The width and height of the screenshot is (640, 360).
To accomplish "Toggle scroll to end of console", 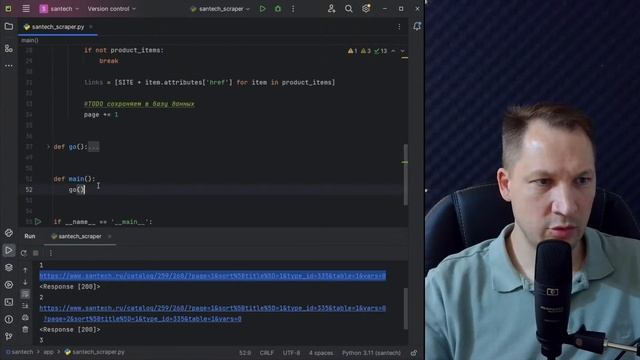I will pos(25,305).
